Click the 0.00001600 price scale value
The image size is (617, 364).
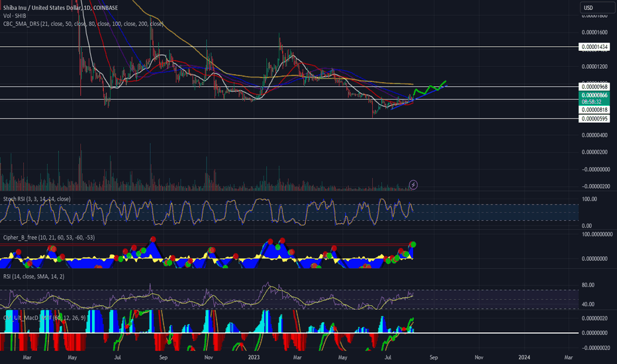(x=594, y=32)
